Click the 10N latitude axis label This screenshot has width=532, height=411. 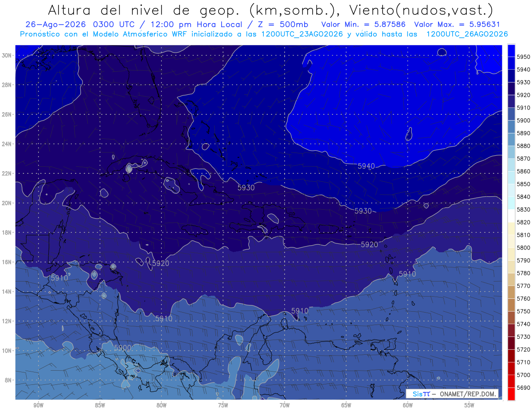tap(6, 351)
